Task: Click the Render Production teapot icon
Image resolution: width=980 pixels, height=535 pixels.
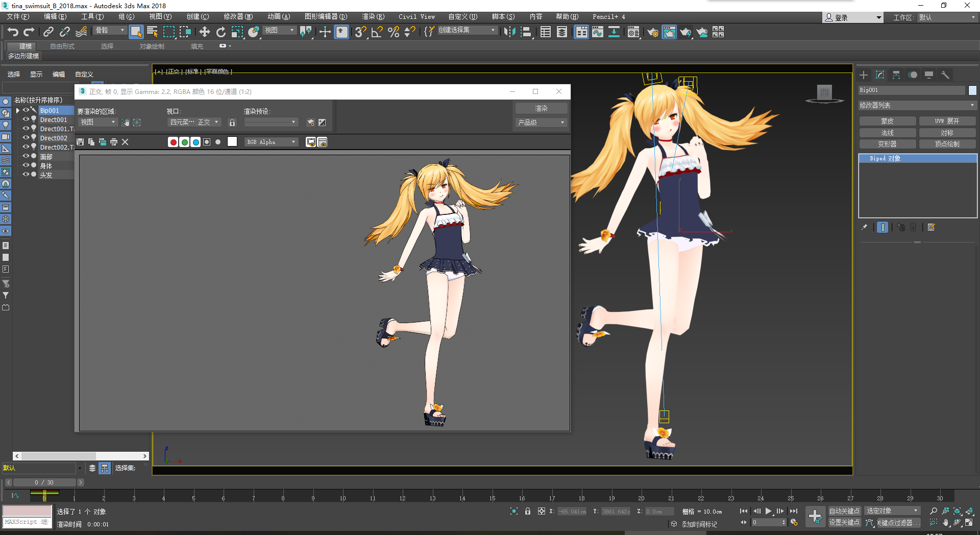Action: 685,32
